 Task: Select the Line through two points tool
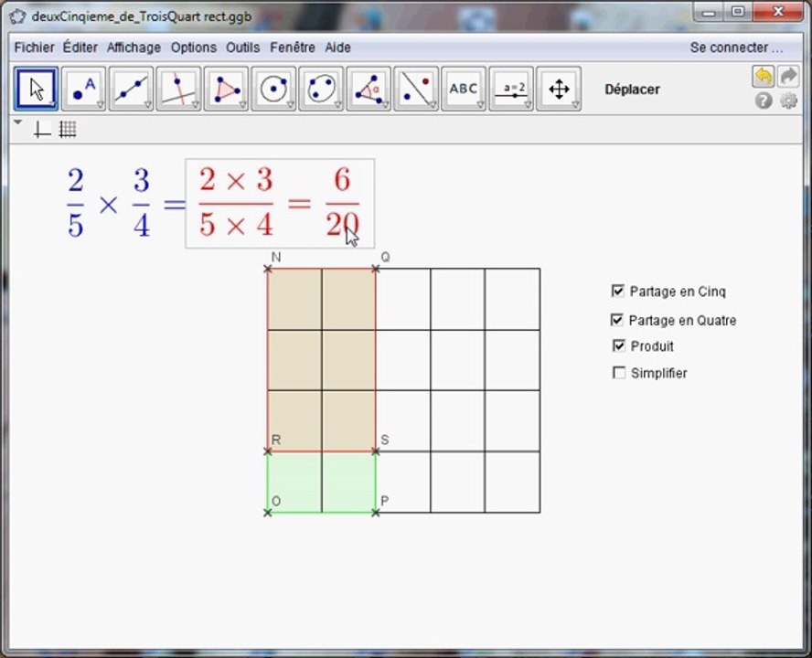(x=131, y=89)
